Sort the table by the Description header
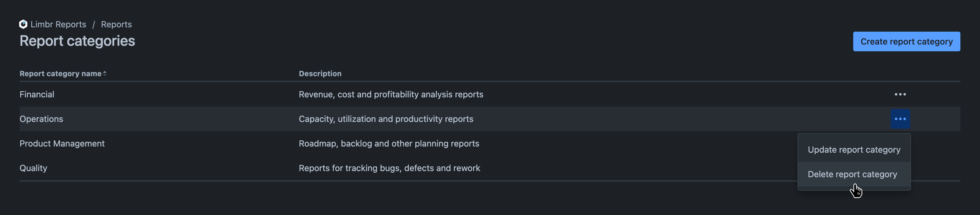The image size is (980, 215). pyautogui.click(x=320, y=73)
